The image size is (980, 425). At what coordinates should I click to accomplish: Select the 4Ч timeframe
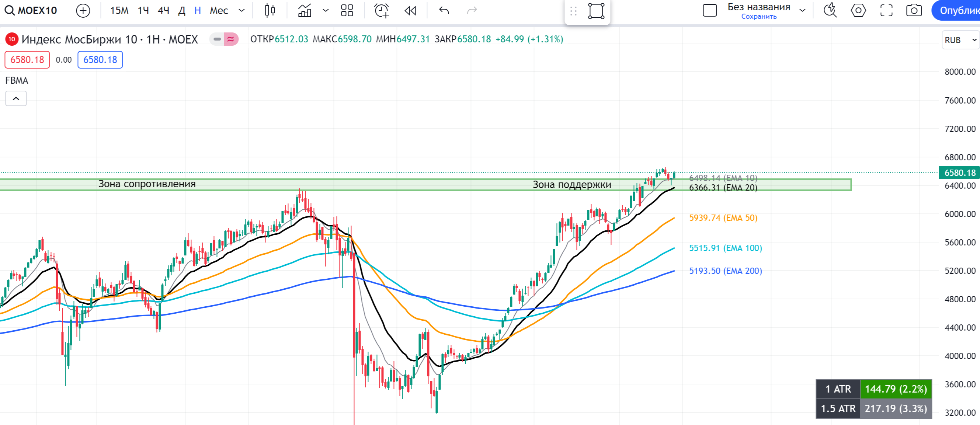(x=163, y=10)
